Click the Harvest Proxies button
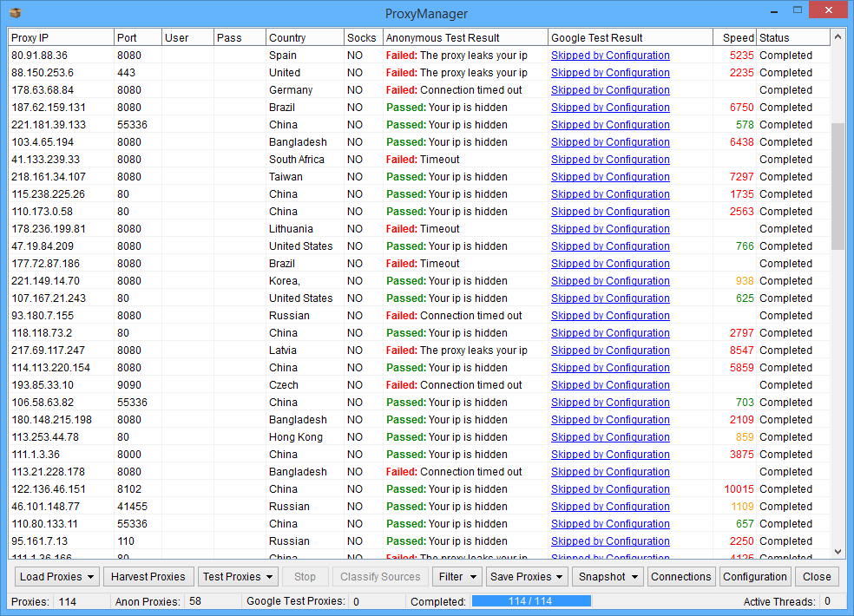The height and width of the screenshot is (616, 854). click(x=149, y=577)
